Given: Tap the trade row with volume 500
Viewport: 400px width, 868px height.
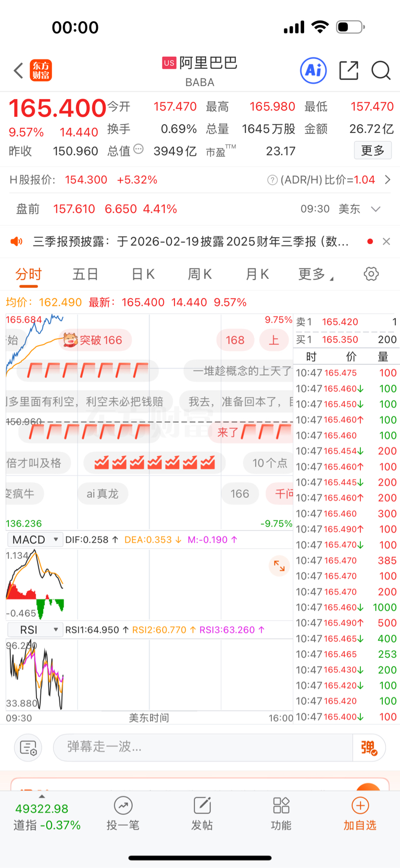Looking at the screenshot, I should pos(346,623).
